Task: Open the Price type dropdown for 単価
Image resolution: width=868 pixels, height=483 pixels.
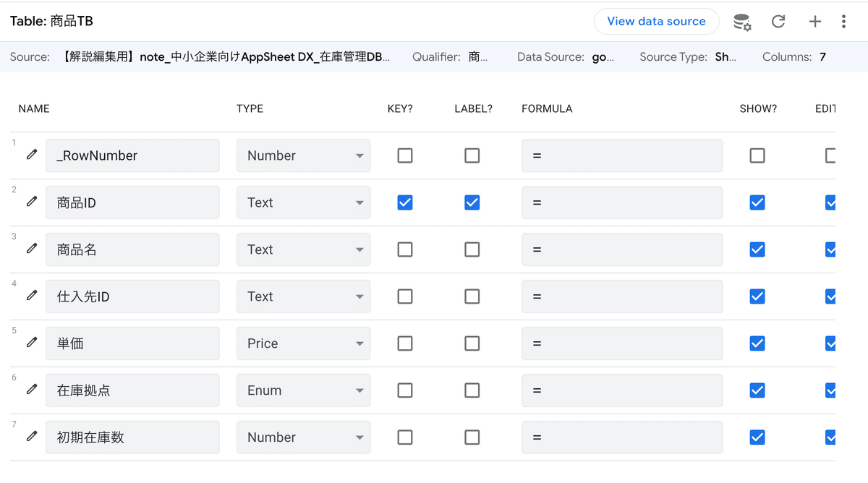Action: coord(303,343)
